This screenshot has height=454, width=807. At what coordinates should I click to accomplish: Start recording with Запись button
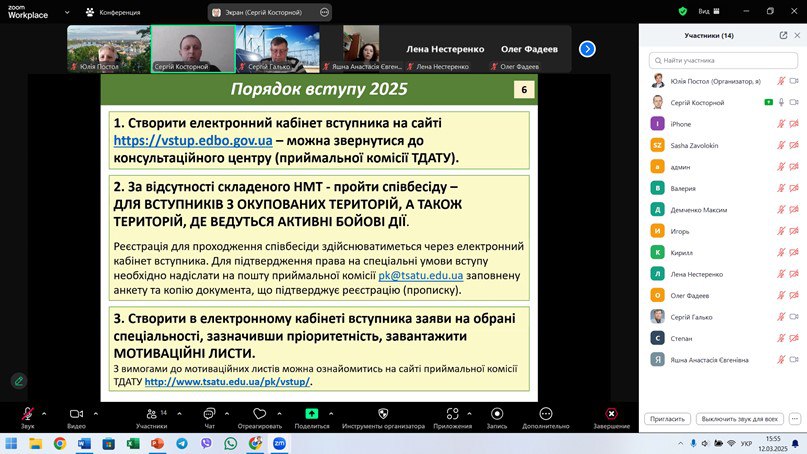point(497,417)
